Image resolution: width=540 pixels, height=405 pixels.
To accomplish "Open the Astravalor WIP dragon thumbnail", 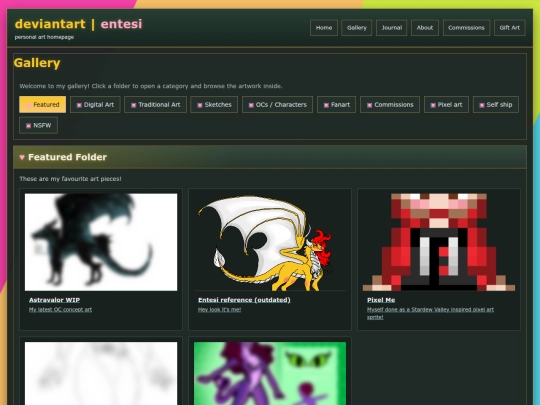I will coord(101,242).
